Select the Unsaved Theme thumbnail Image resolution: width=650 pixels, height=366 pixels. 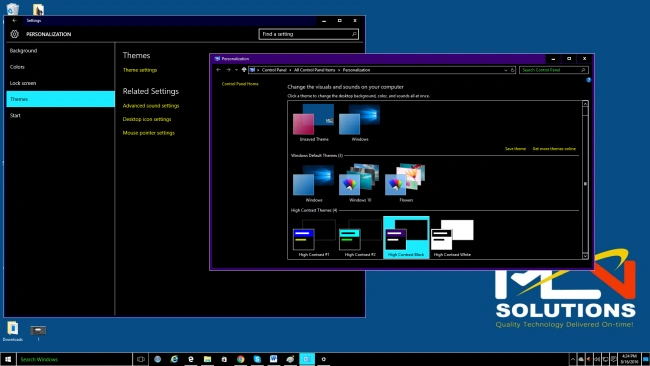(314, 123)
